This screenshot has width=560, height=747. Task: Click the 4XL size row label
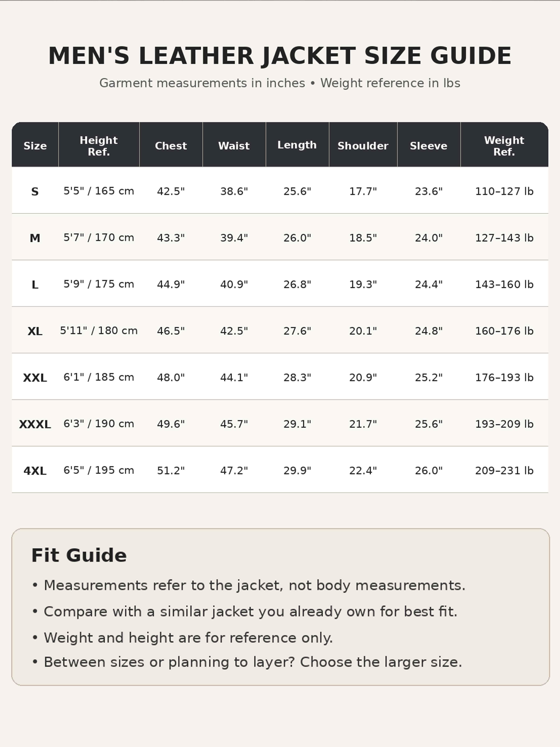point(35,471)
